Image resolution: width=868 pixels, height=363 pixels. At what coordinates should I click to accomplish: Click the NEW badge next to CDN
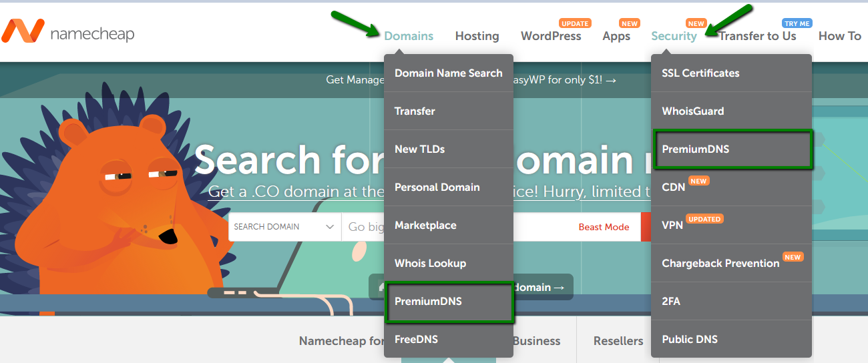(698, 181)
